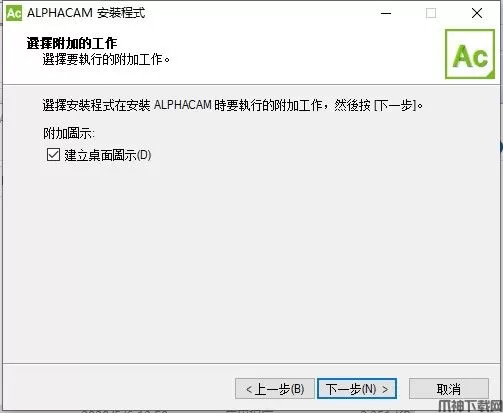Click the instruction sentence mentioning [下一步]
The height and width of the screenshot is (413, 503).
point(232,105)
